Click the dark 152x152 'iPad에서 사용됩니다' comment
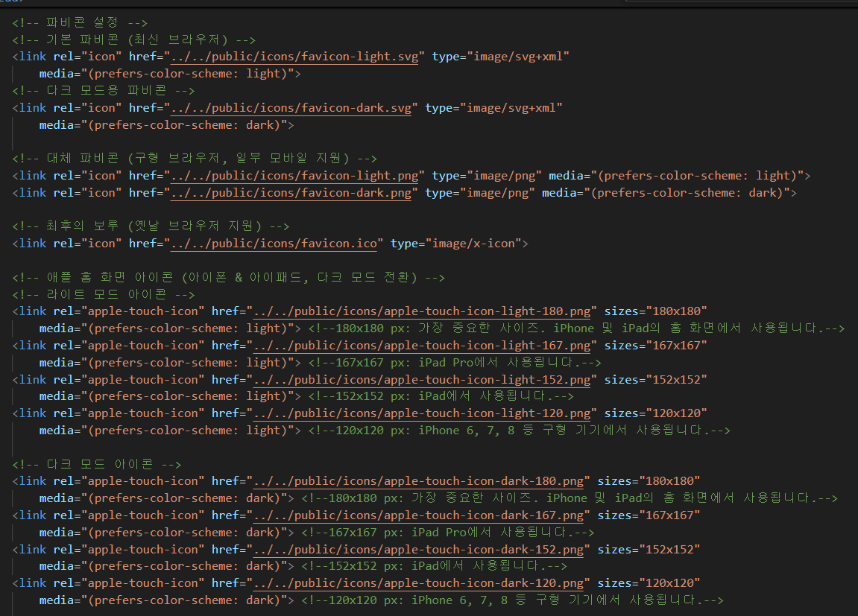858x616 pixels. click(x=434, y=566)
